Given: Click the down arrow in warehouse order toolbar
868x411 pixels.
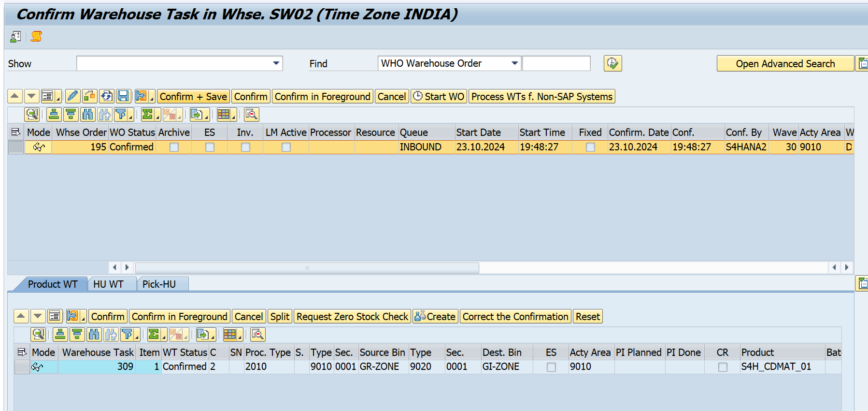Looking at the screenshot, I should [31, 96].
